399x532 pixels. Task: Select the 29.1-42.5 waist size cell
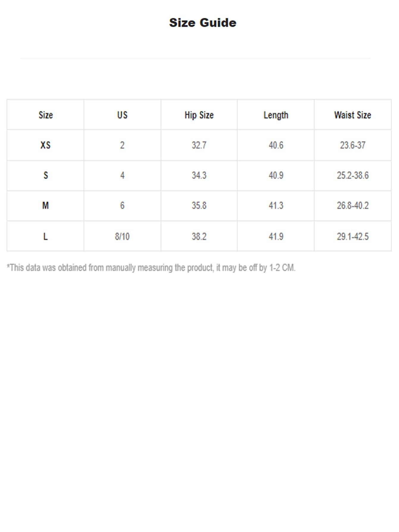click(x=353, y=237)
